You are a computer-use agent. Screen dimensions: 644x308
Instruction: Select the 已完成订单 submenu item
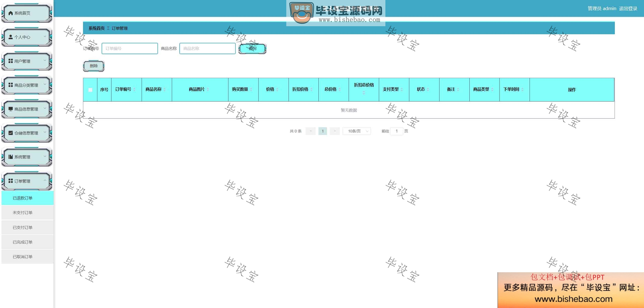28,242
